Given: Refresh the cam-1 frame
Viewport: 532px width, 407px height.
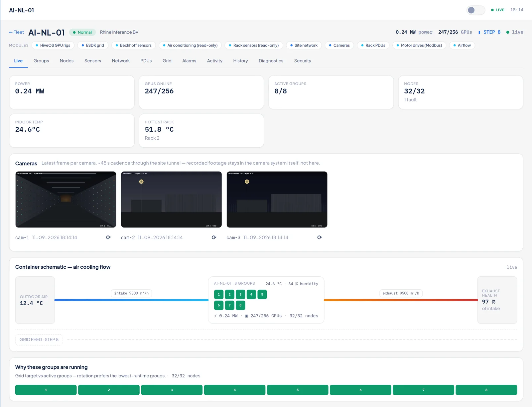Looking at the screenshot, I should click(108, 237).
